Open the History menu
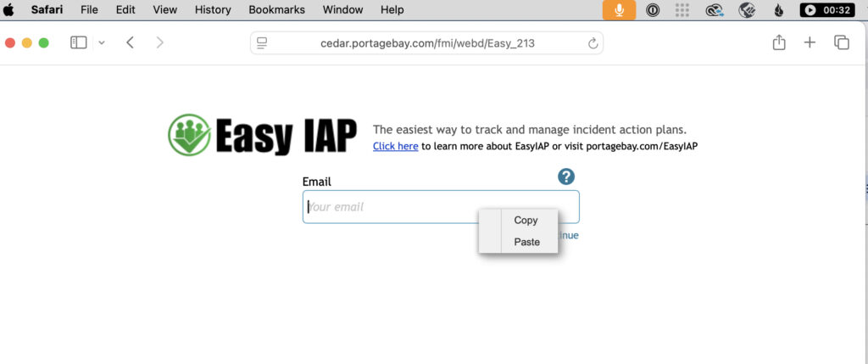Viewport: 868px width, 364px height. (213, 9)
